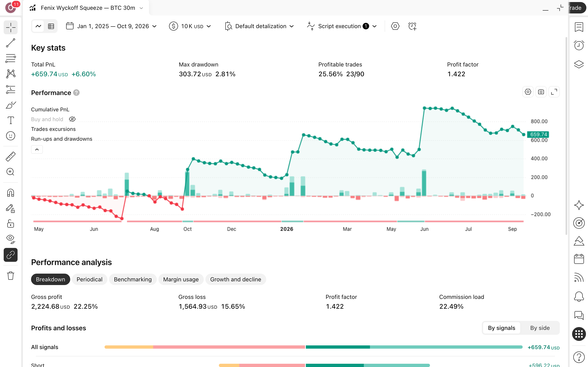Click the Performance help question mark

[76, 93]
